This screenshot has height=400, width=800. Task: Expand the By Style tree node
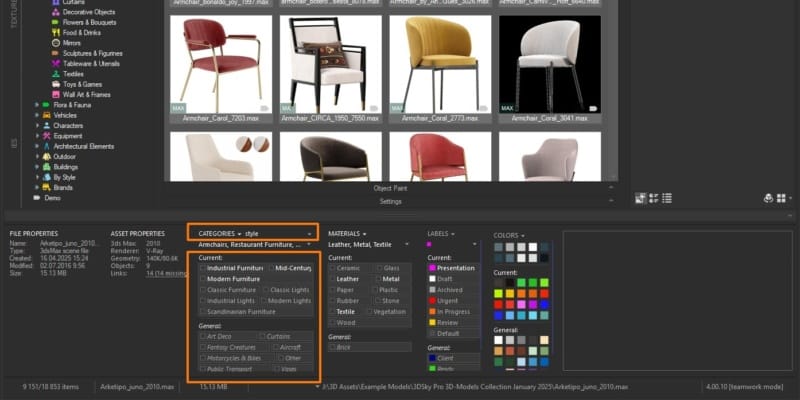coord(37,177)
